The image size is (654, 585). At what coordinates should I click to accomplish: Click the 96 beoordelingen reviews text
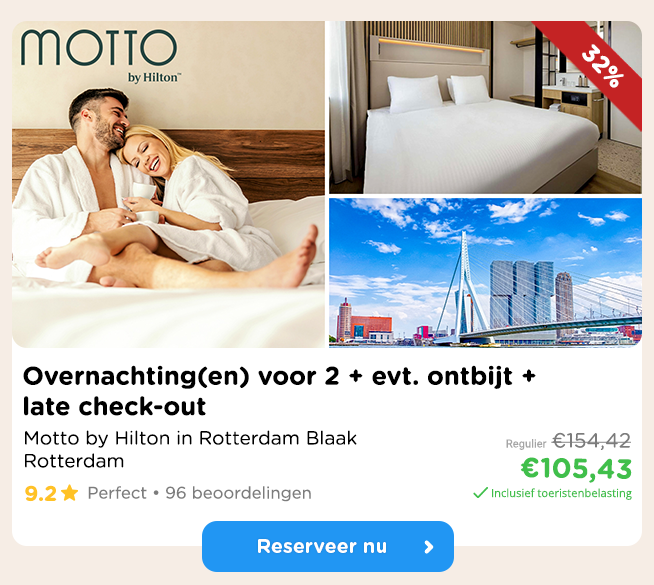[x=239, y=493]
